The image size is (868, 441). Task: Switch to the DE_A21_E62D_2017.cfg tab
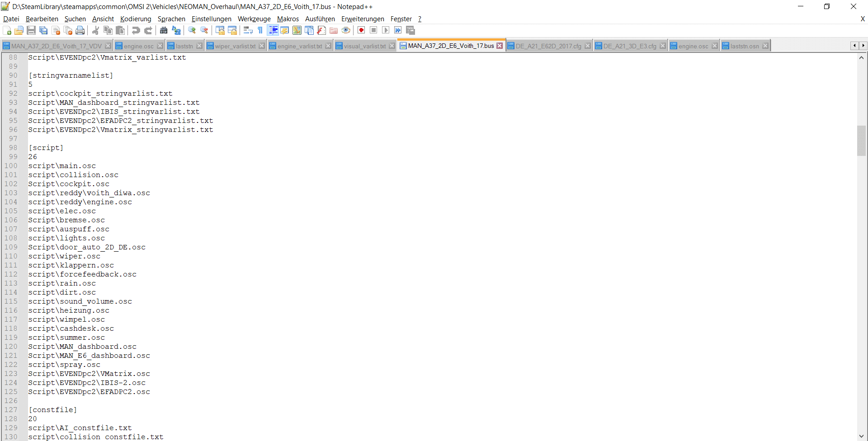pyautogui.click(x=548, y=46)
